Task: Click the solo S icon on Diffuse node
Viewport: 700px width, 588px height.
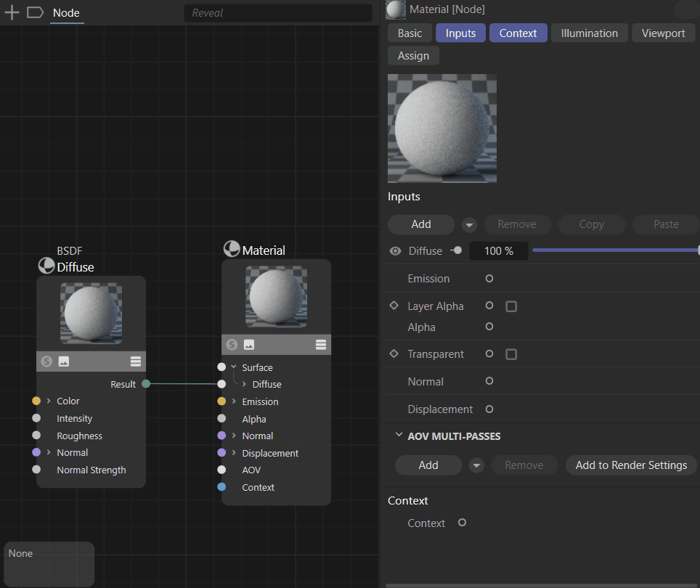Action: point(46,362)
